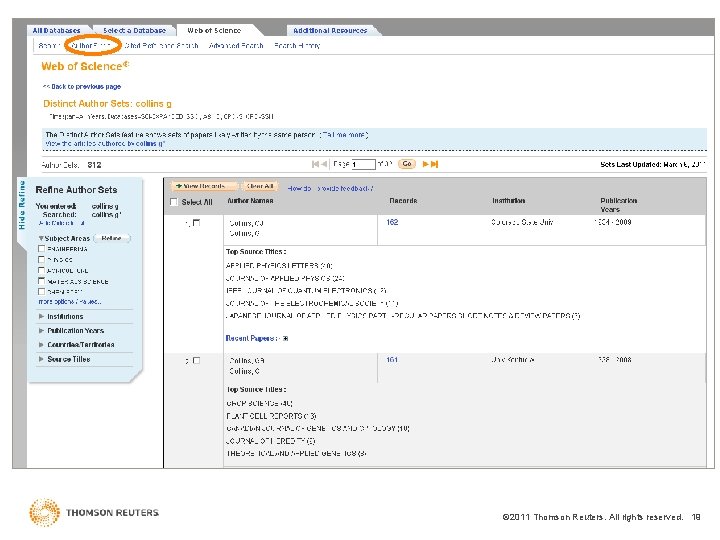
Task: Open Cited Reference Search
Action: coord(161,45)
